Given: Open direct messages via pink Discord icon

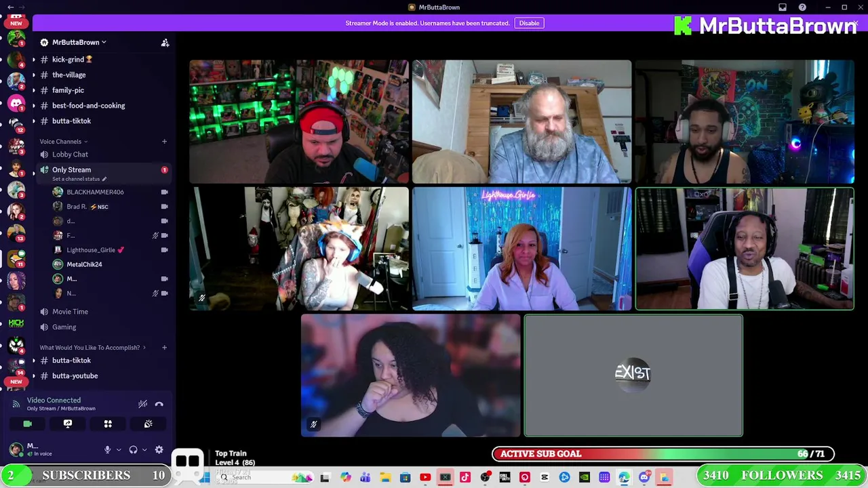Looking at the screenshot, I should pos(16,104).
